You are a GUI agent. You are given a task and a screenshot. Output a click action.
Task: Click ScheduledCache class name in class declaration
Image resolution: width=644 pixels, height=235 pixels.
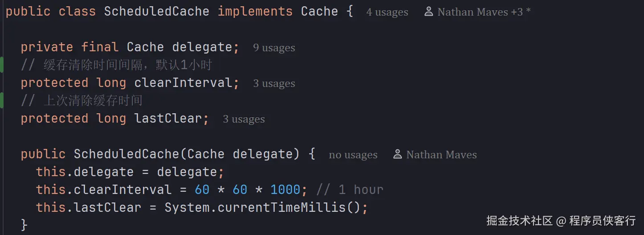(x=156, y=12)
